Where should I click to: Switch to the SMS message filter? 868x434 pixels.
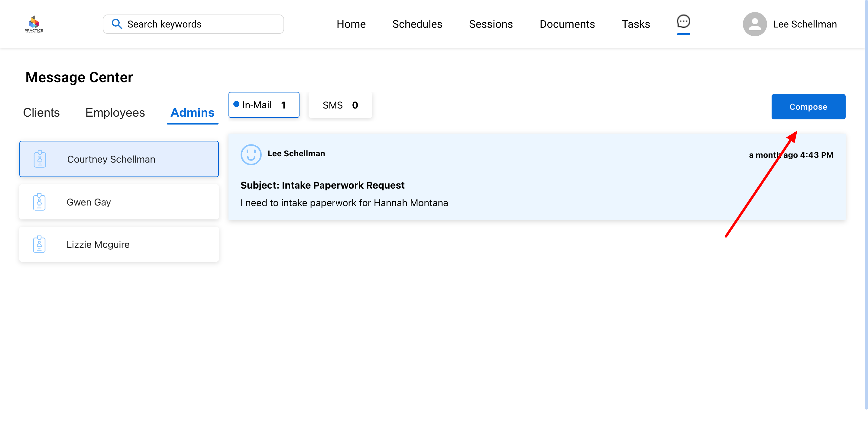(340, 105)
